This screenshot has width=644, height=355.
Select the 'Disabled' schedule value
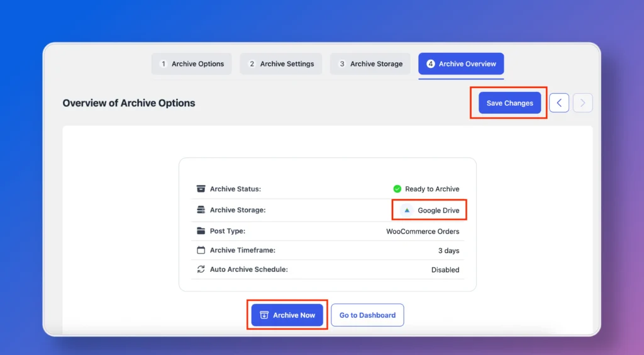point(445,270)
